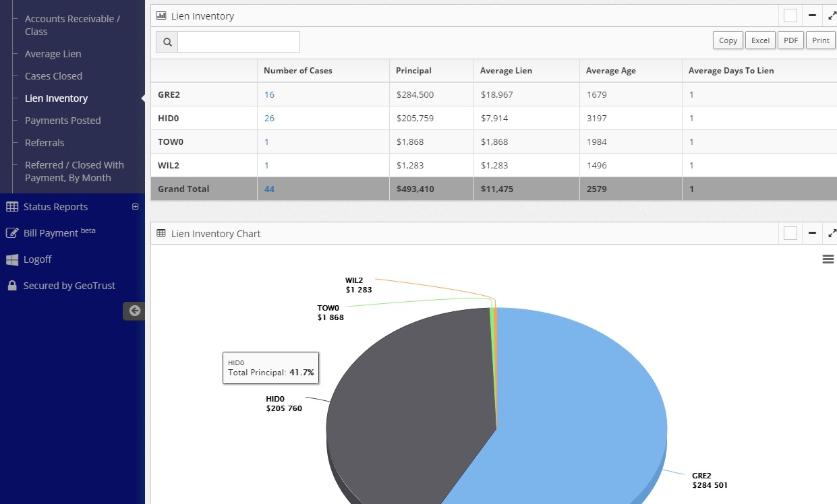Expand the Lien Inventory Chart panel to fullscreen
The height and width of the screenshot is (504, 837).
click(831, 233)
